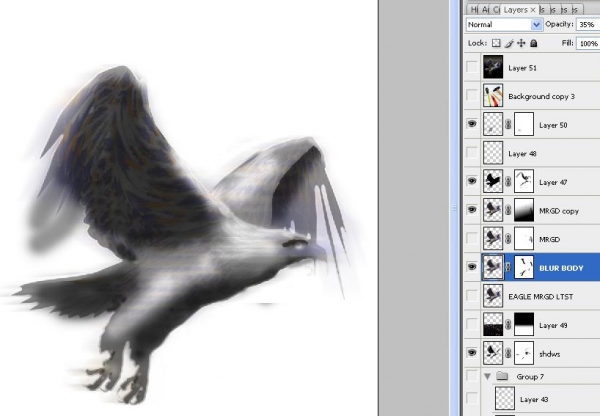Image resolution: width=600 pixels, height=416 pixels.
Task: Select the BLUR BODY mask thumbnail
Action: pos(524,267)
